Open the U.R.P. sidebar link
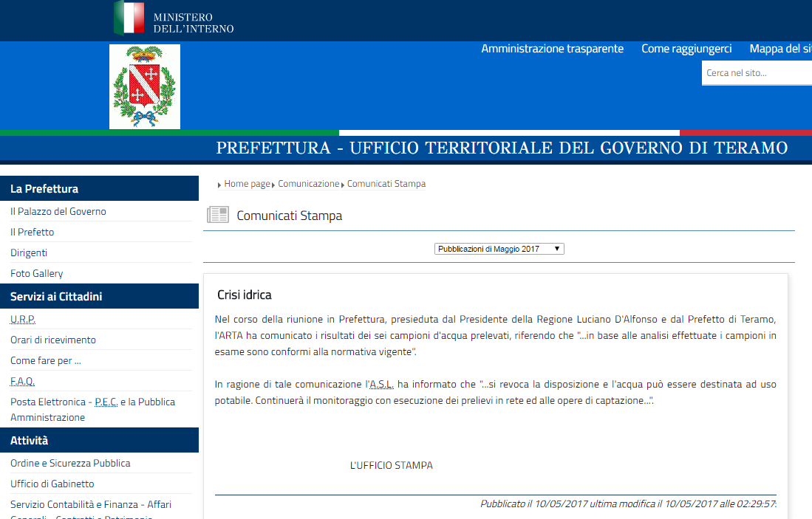Image resolution: width=812 pixels, height=519 pixels. 23,319
